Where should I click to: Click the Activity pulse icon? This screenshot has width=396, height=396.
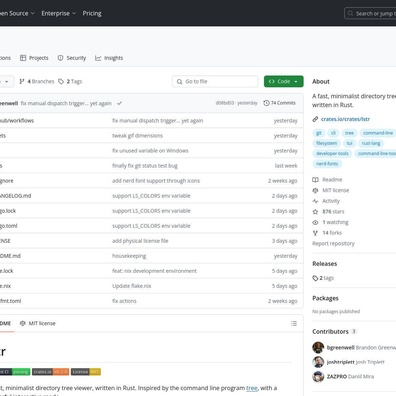pos(315,201)
